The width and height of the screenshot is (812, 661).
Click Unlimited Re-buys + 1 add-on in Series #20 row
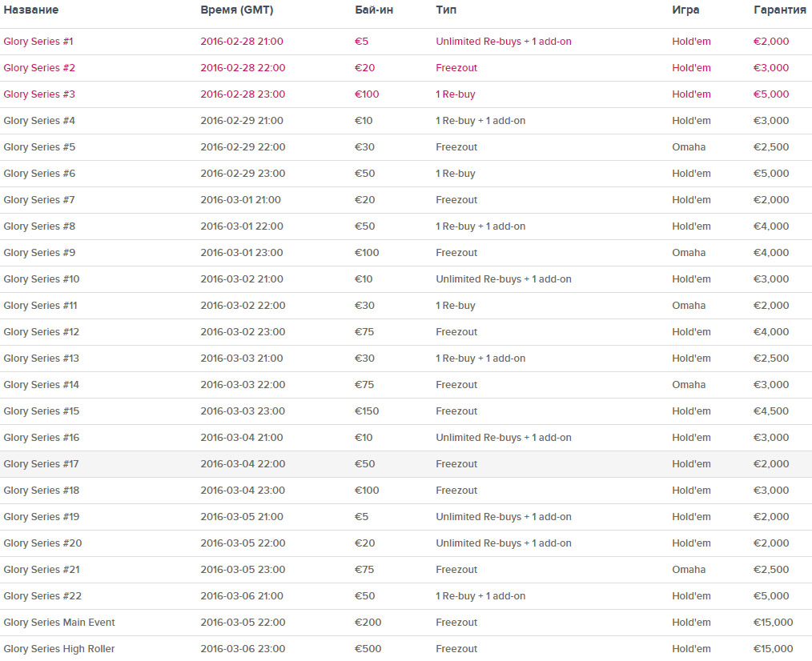pyautogui.click(x=504, y=543)
